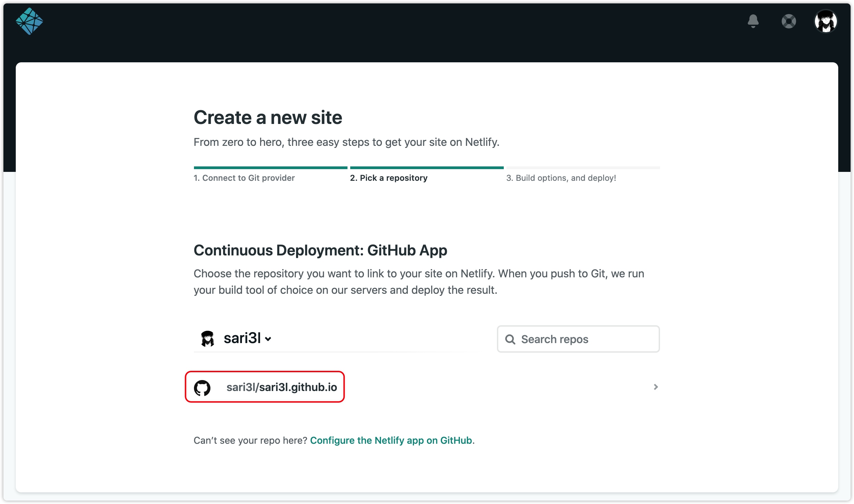The height and width of the screenshot is (504, 854).
Task: Select the Pick a repository step
Action: point(389,178)
